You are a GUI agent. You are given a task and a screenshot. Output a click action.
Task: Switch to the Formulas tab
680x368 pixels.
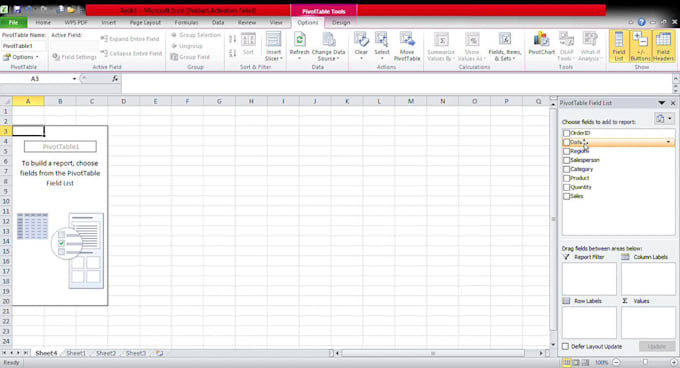(x=186, y=22)
